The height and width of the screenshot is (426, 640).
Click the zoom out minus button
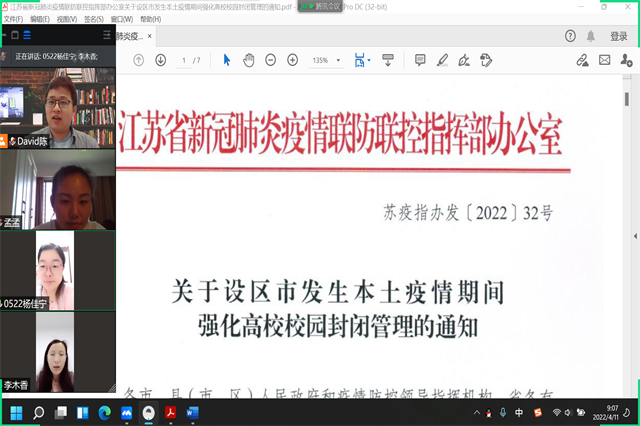tap(270, 60)
